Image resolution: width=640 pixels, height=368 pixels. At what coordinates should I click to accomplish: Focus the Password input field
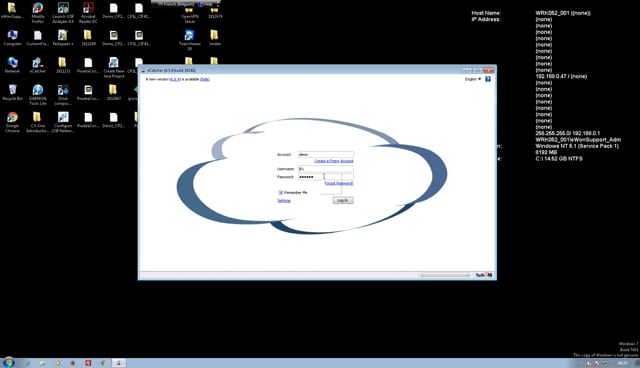pos(326,177)
